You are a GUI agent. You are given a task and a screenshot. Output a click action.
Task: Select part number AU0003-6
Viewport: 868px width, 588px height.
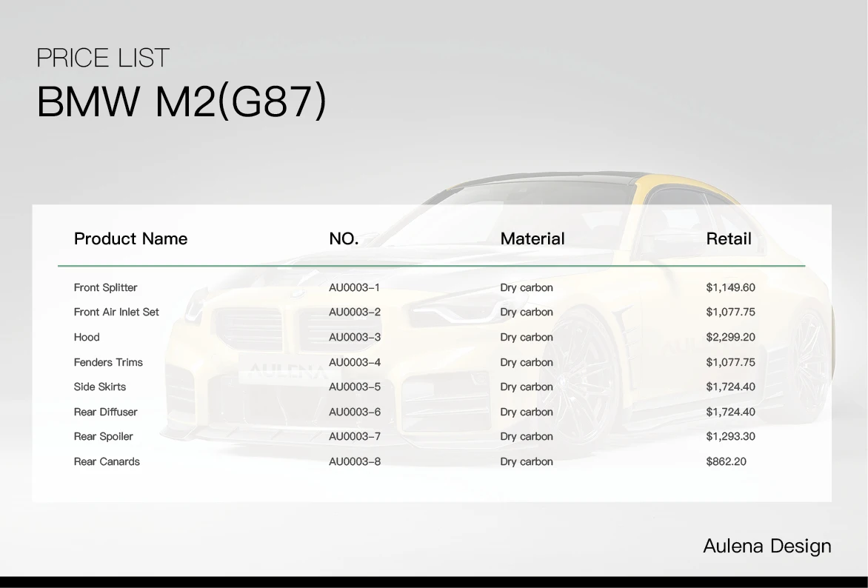[355, 412]
